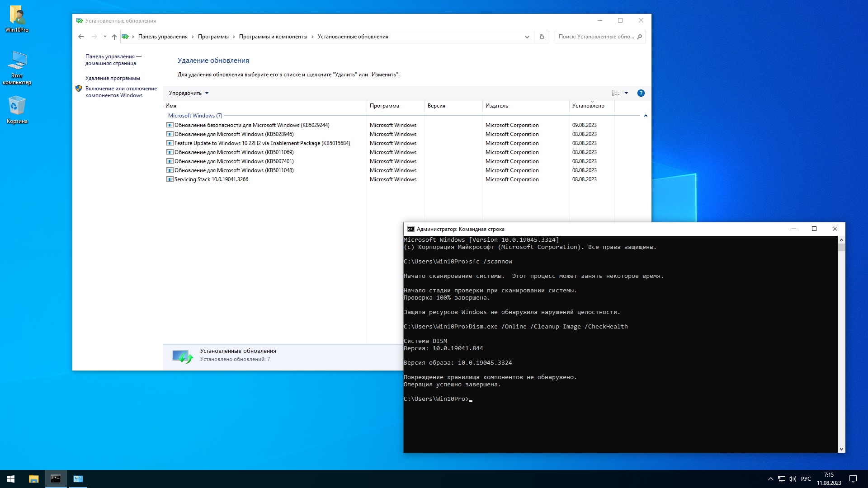This screenshot has width=868, height=488.
Task: Open the notification center icon
Action: coord(853,479)
